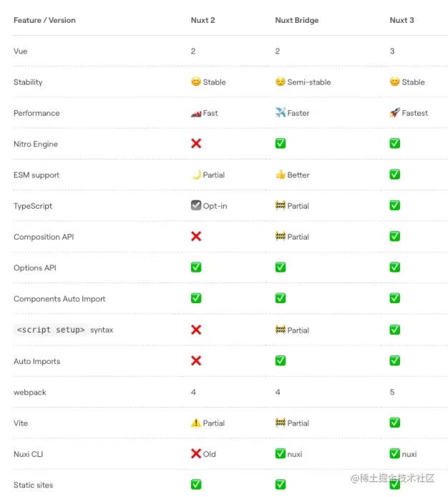Click the warning triangle icon in Vite row
The width and height of the screenshot is (448, 497).
point(196,423)
